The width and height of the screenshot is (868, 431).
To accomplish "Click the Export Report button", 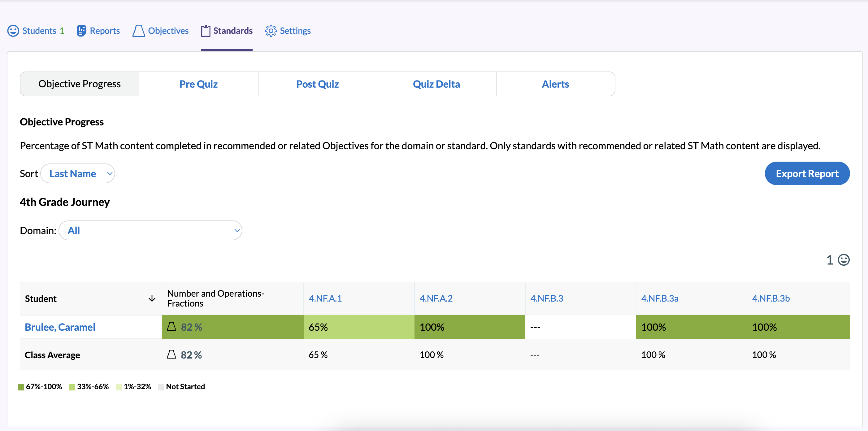I will pyautogui.click(x=807, y=174).
